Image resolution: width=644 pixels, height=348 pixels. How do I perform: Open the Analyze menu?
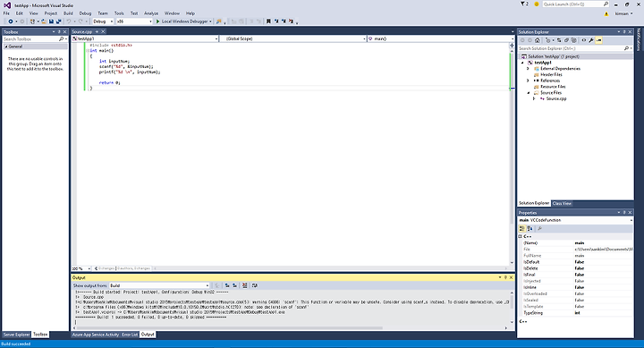point(151,13)
